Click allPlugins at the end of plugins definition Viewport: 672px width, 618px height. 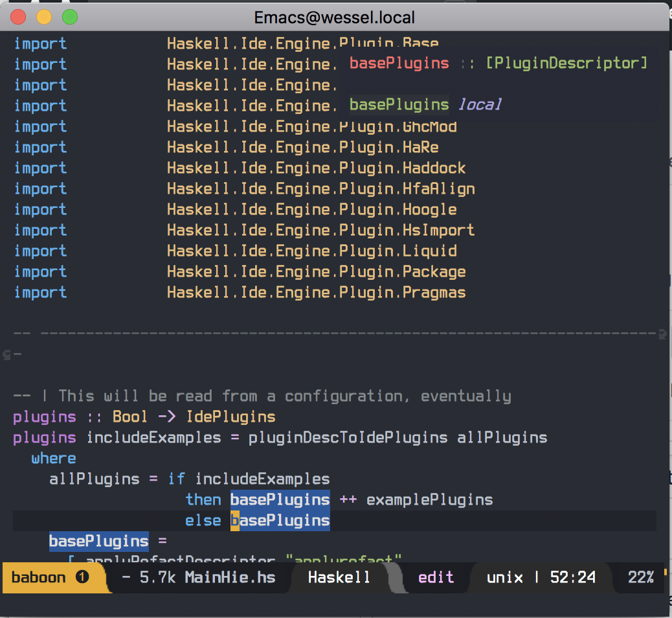pos(502,437)
